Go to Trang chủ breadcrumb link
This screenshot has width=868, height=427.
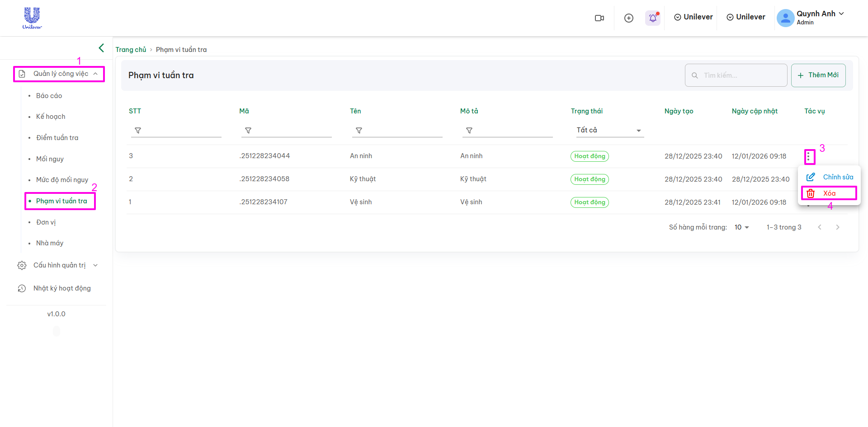click(131, 50)
